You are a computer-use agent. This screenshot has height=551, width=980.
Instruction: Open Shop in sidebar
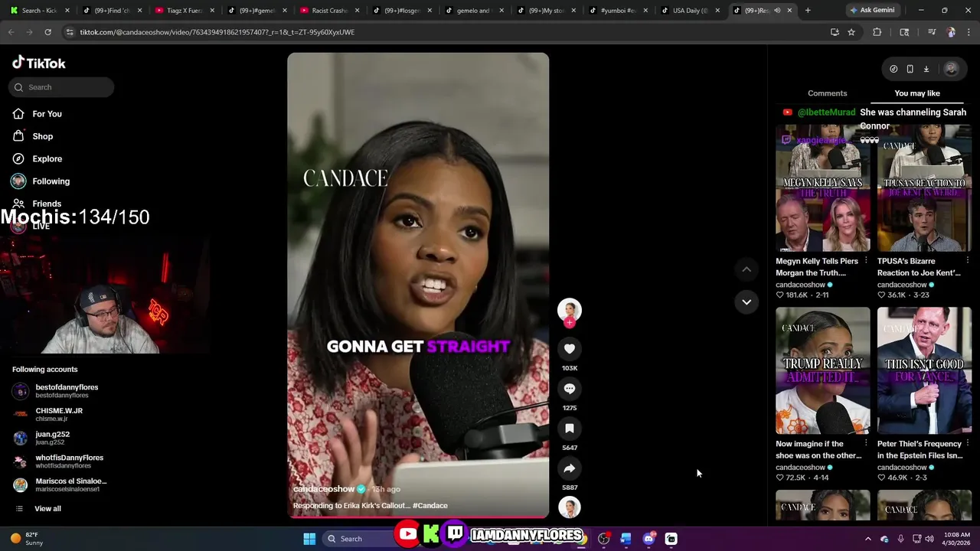tap(43, 136)
